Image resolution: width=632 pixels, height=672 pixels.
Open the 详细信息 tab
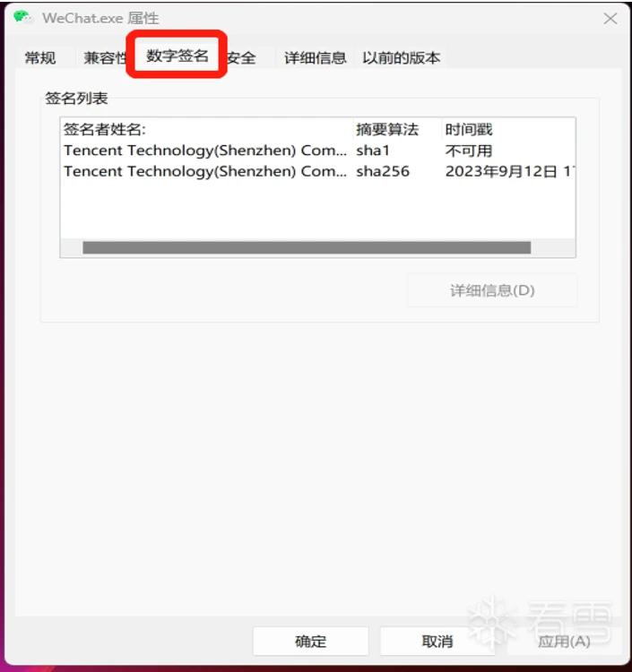coord(316,57)
